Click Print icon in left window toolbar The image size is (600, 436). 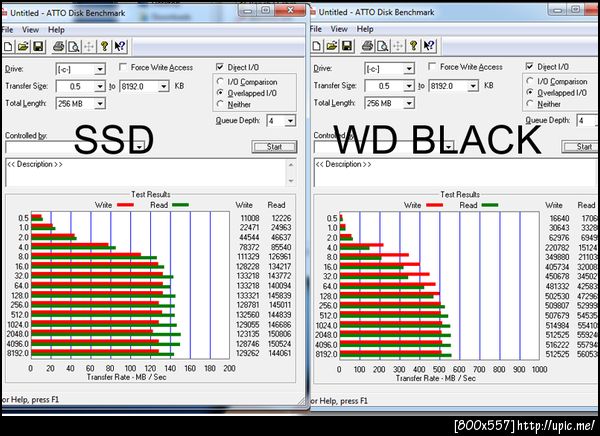(x=59, y=47)
